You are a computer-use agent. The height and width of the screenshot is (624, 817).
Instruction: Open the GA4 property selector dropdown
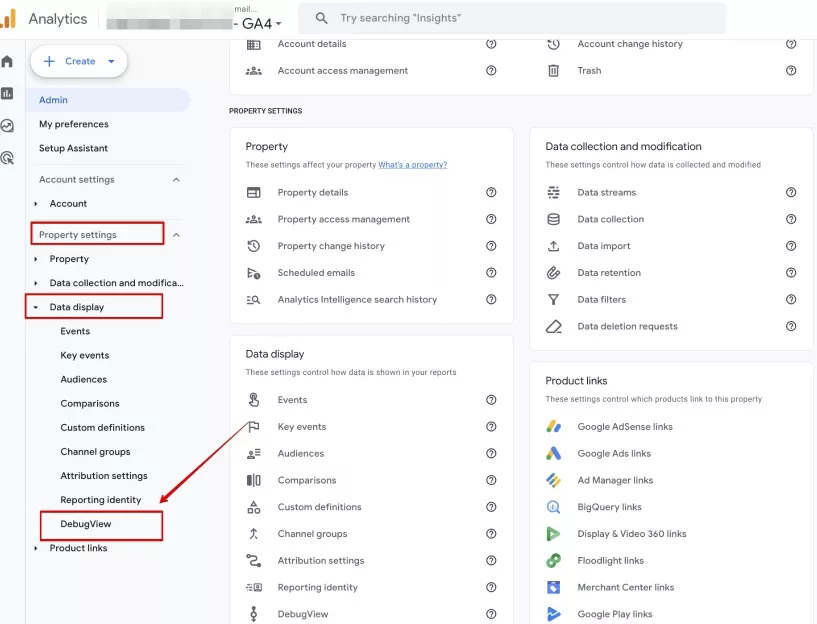pyautogui.click(x=263, y=23)
